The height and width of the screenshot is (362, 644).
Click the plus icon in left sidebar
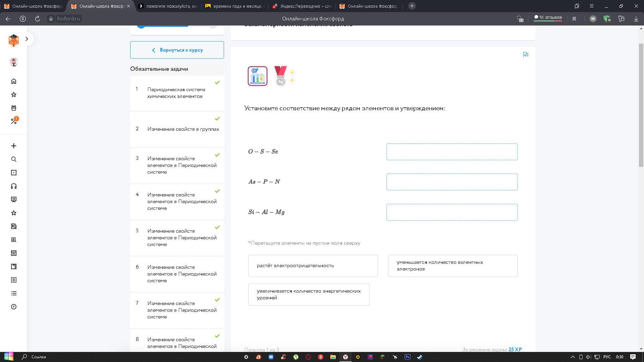[x=14, y=146]
